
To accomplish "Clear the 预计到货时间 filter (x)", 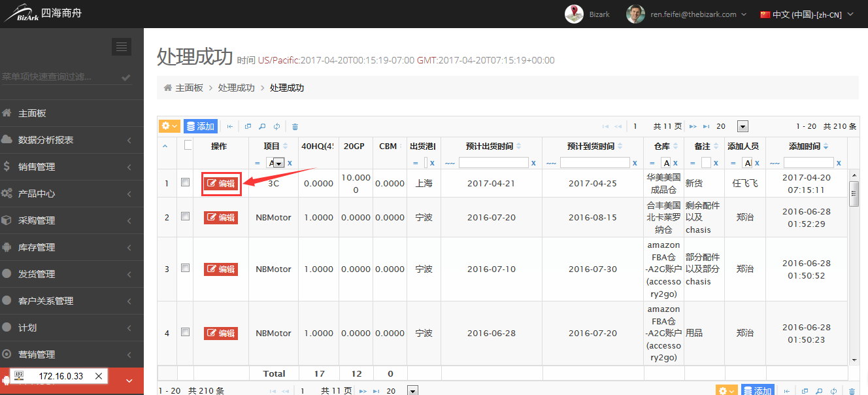I will (x=635, y=163).
